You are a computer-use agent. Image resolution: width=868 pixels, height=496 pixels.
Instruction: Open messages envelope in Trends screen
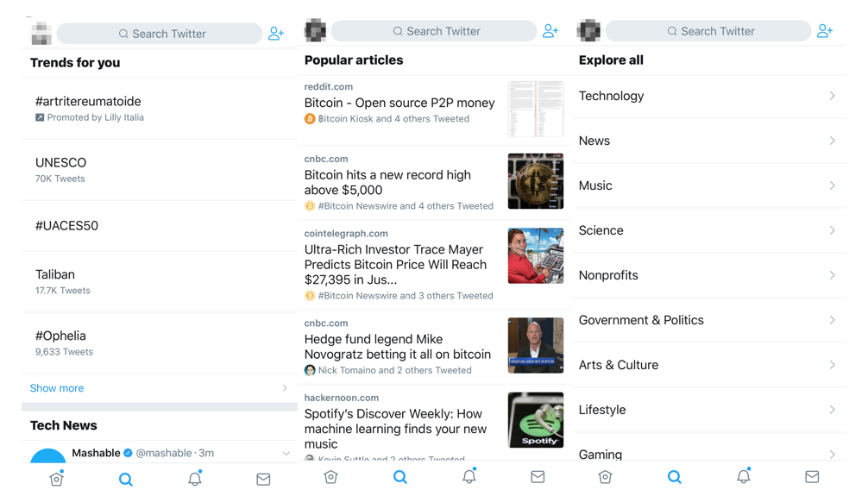coord(263,480)
